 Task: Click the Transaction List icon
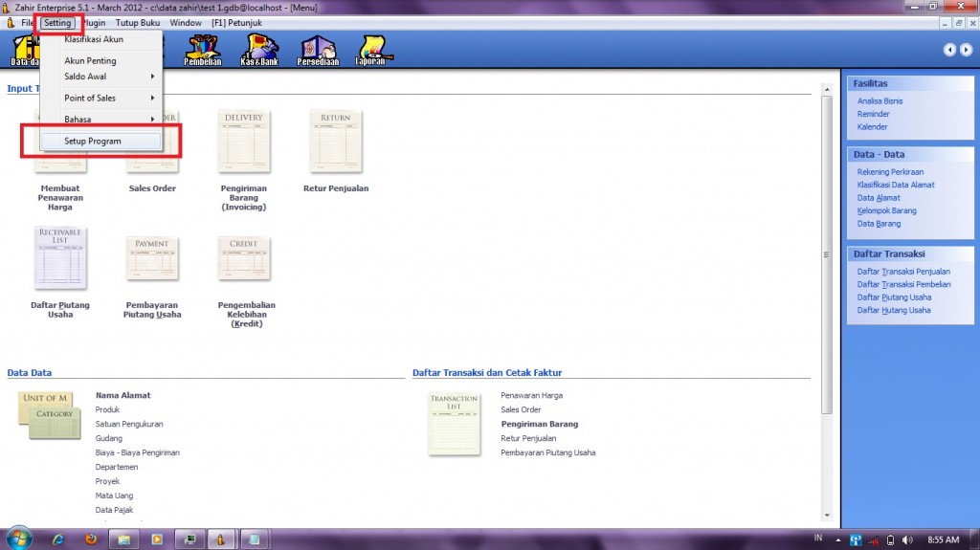click(455, 424)
